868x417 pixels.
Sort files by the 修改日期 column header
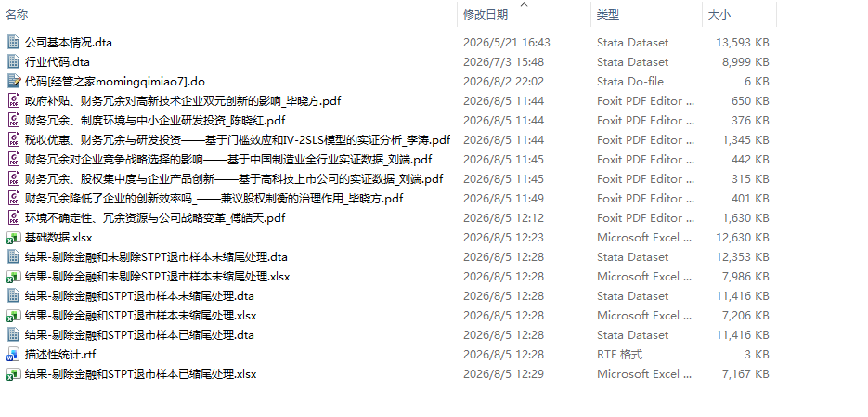click(x=486, y=15)
